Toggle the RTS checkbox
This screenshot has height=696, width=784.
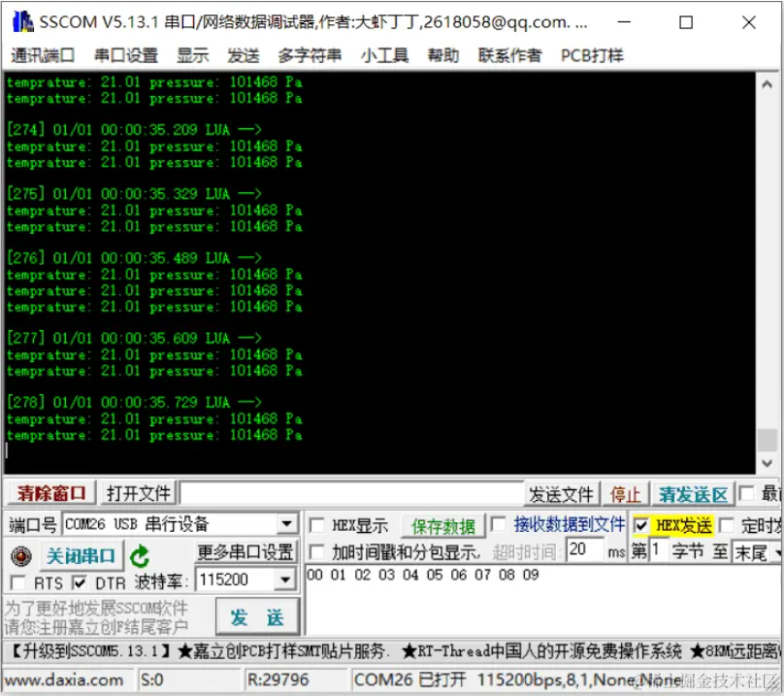click(x=16, y=582)
